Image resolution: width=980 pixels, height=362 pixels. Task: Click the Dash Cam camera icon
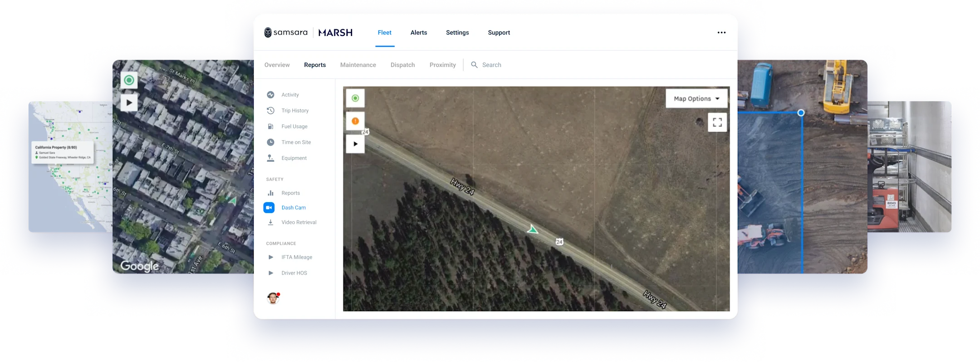[x=269, y=208]
